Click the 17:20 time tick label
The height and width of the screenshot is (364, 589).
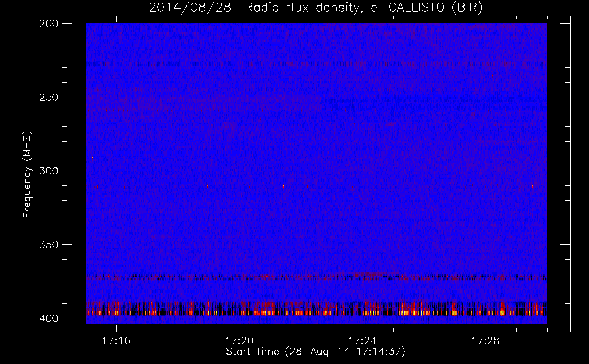239,341
